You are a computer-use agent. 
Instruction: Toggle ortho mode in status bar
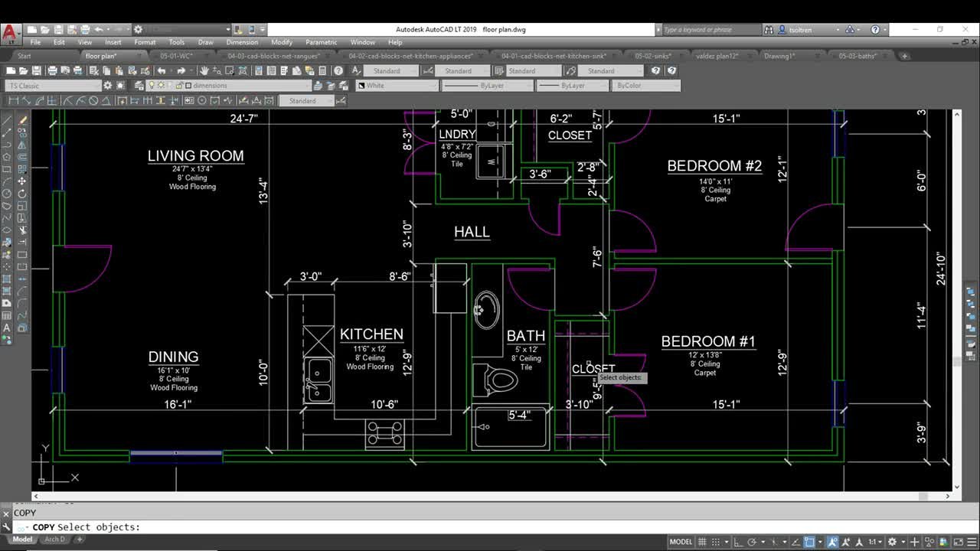tap(740, 542)
